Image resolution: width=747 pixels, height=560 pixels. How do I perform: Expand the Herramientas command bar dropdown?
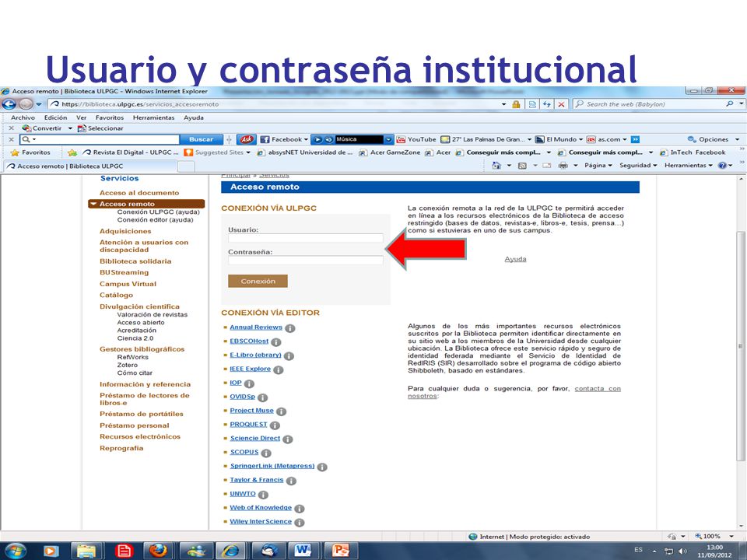[688, 165]
